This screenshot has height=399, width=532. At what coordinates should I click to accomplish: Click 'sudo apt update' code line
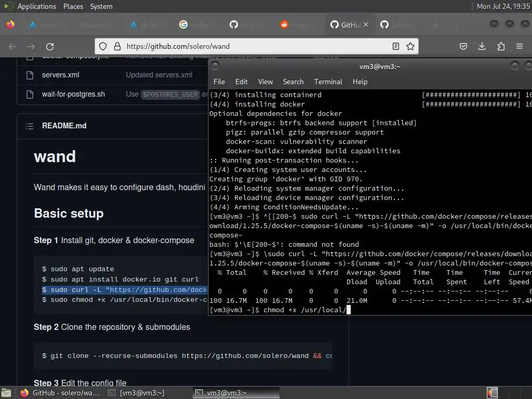pos(78,269)
